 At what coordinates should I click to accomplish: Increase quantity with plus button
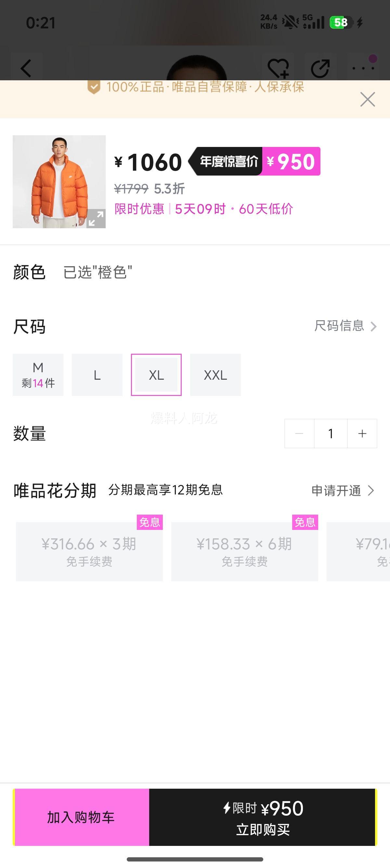click(x=362, y=434)
